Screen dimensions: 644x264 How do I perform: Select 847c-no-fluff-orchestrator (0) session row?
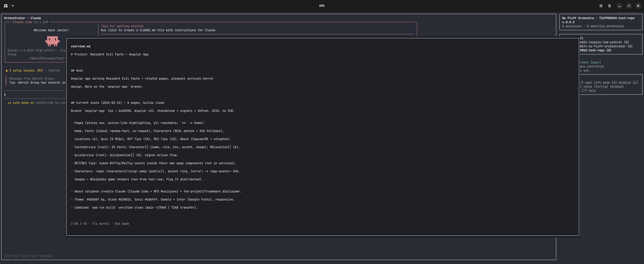click(606, 46)
